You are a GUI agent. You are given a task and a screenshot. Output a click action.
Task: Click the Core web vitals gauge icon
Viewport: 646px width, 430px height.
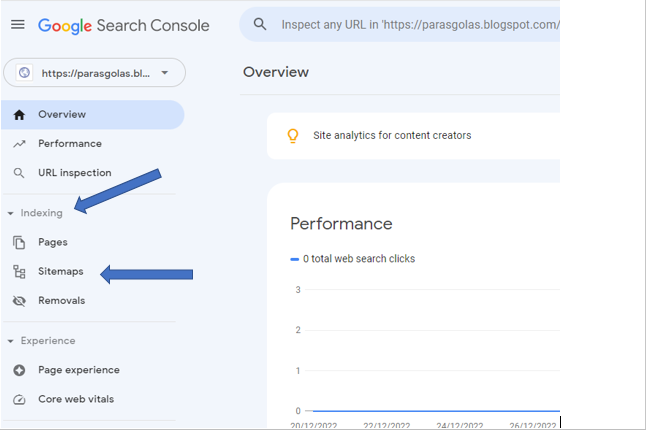point(19,400)
